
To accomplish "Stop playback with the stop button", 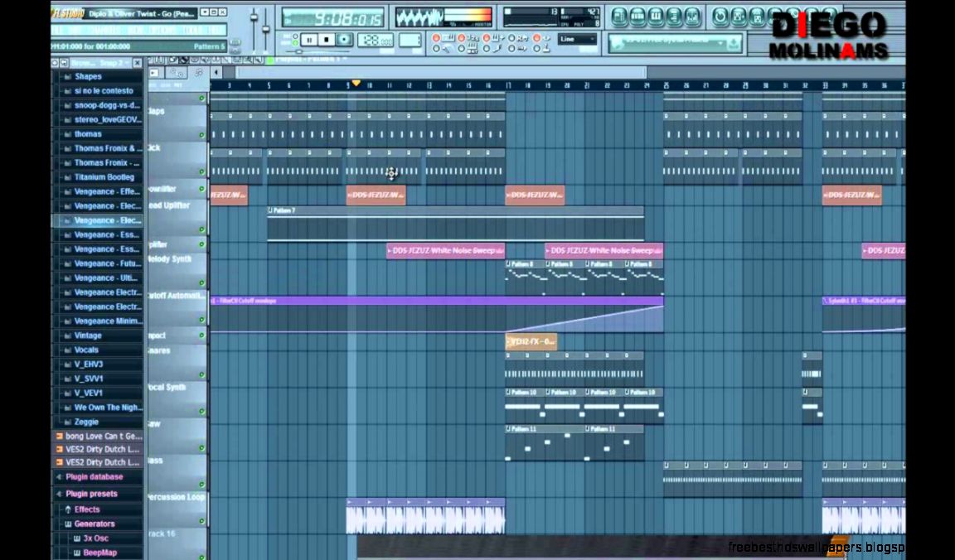I will [327, 40].
